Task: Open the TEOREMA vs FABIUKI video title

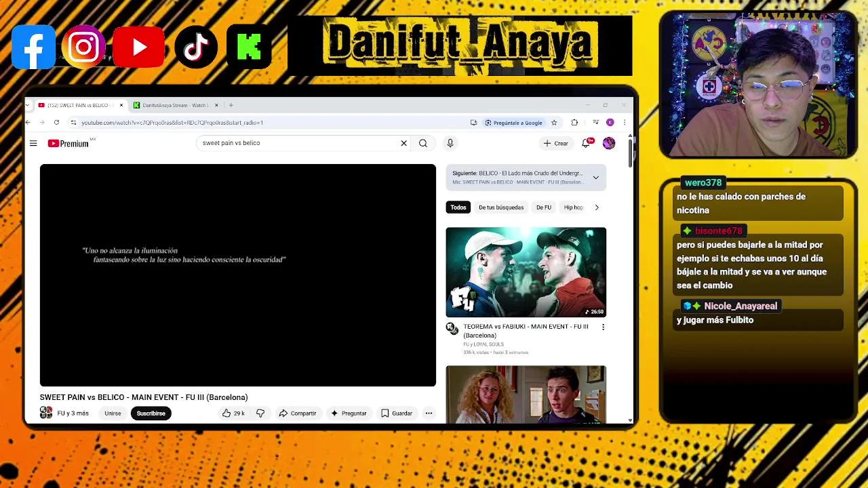Action: 526,331
